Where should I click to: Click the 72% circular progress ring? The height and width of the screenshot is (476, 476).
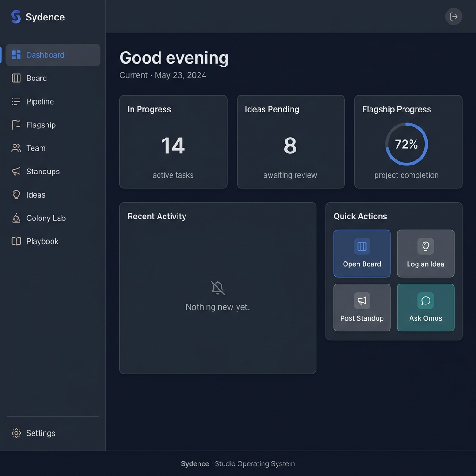(406, 144)
